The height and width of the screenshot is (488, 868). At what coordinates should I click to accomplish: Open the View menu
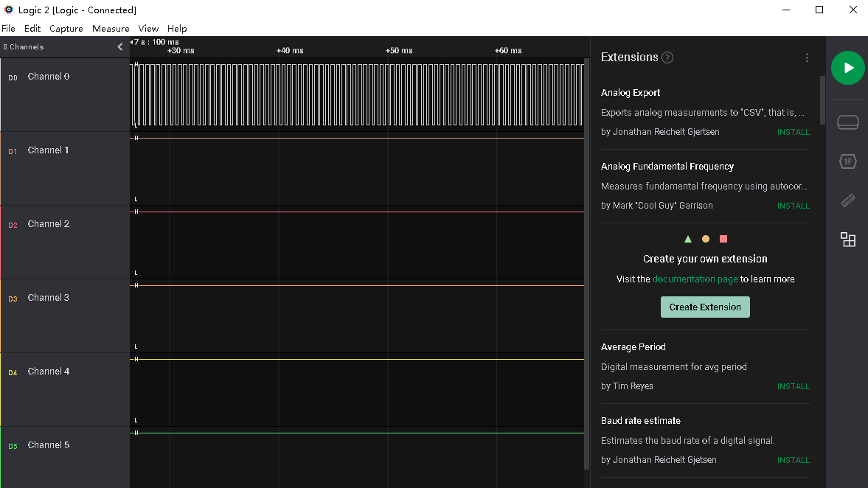point(148,28)
